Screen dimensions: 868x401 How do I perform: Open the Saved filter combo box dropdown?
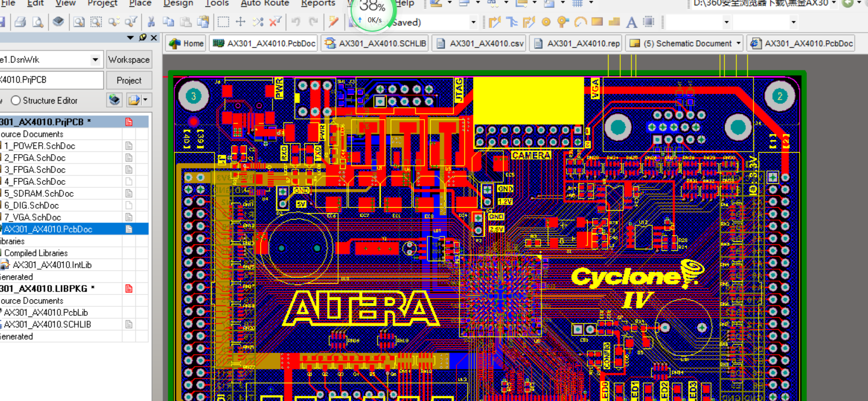click(473, 22)
